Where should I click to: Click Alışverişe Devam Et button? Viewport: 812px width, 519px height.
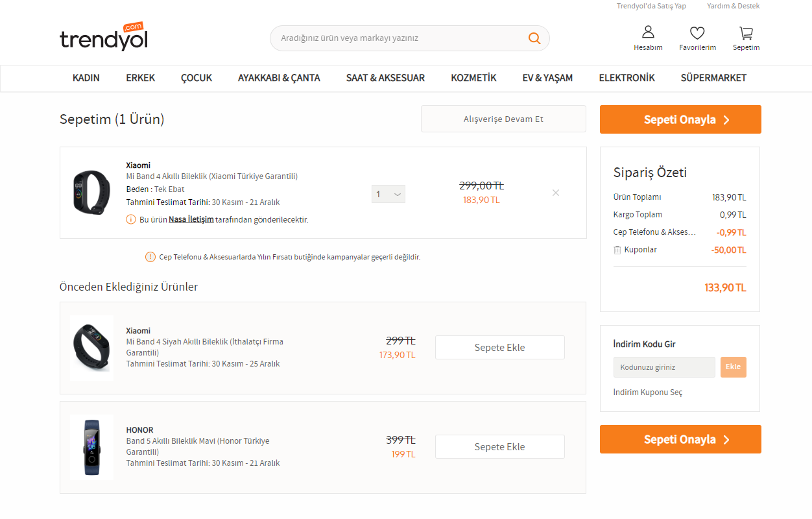pos(503,119)
